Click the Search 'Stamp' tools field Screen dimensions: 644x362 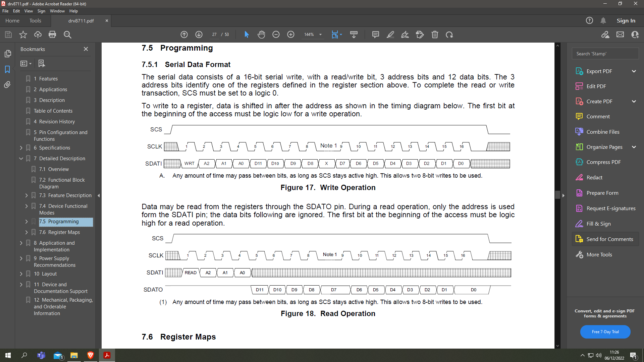coord(605,54)
